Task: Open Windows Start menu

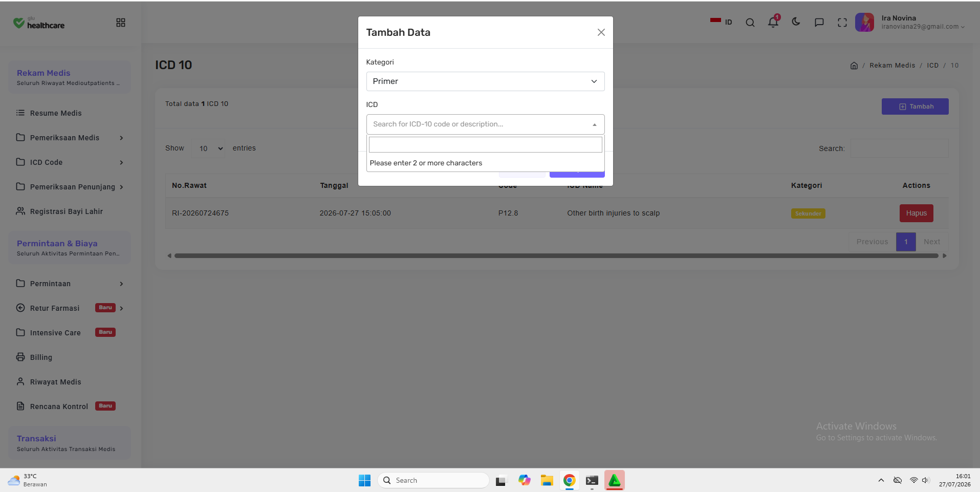Action: [364, 480]
